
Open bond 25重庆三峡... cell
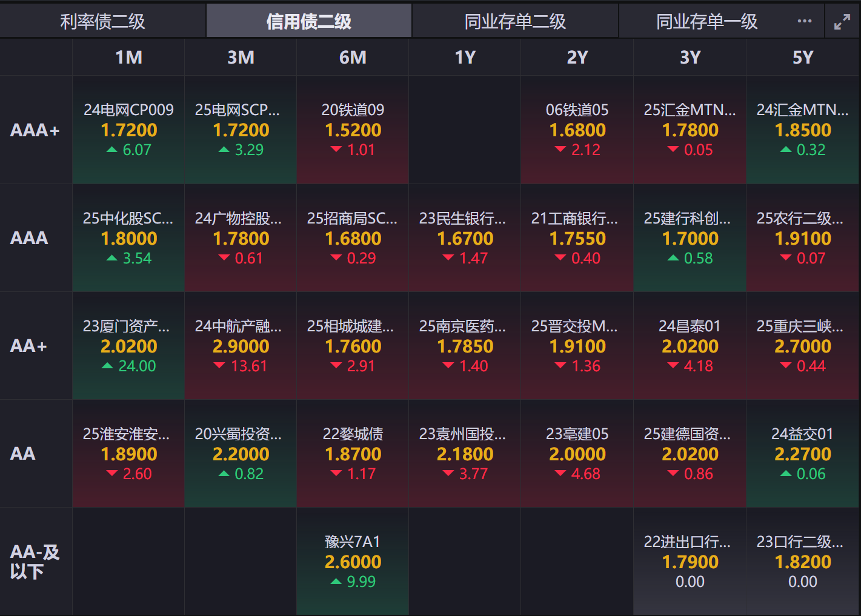click(x=803, y=346)
